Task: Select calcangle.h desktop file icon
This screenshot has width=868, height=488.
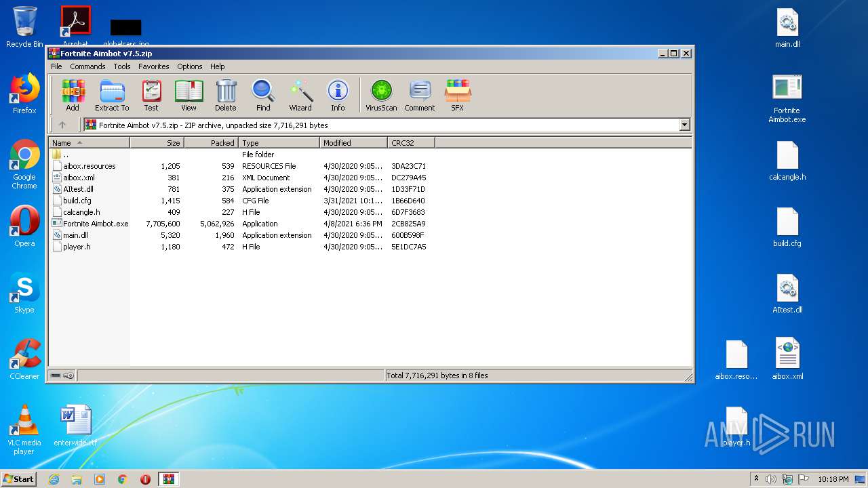Action: [x=787, y=161]
